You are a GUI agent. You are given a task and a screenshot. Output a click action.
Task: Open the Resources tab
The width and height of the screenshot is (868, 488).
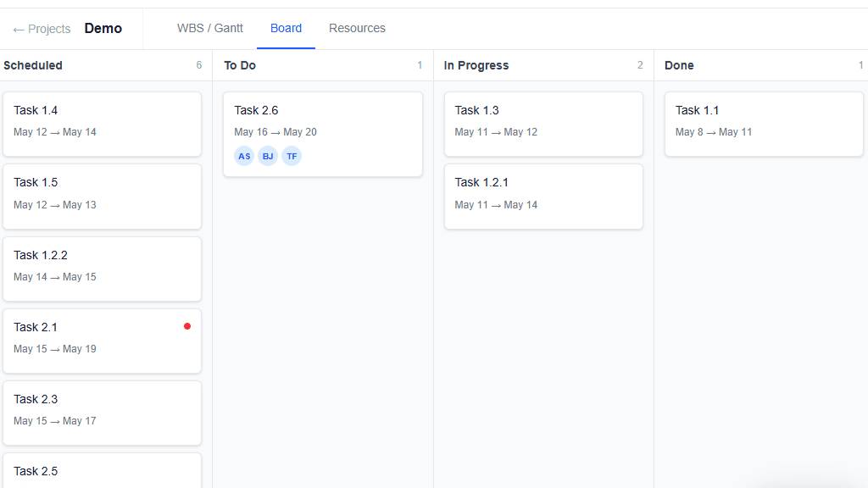357,28
